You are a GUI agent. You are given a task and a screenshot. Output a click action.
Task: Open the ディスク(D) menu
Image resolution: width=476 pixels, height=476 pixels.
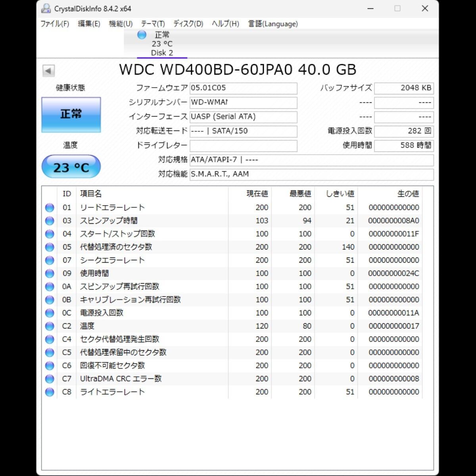click(x=188, y=24)
